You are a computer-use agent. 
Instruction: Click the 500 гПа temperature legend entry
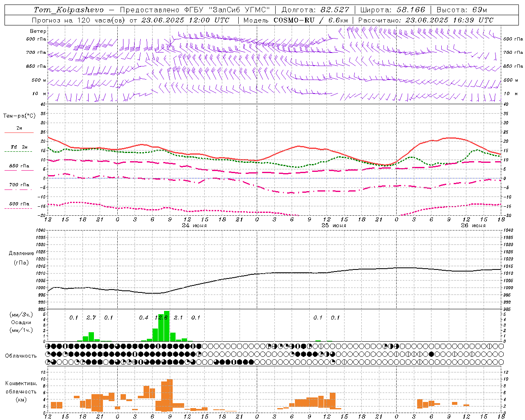coord(19,204)
